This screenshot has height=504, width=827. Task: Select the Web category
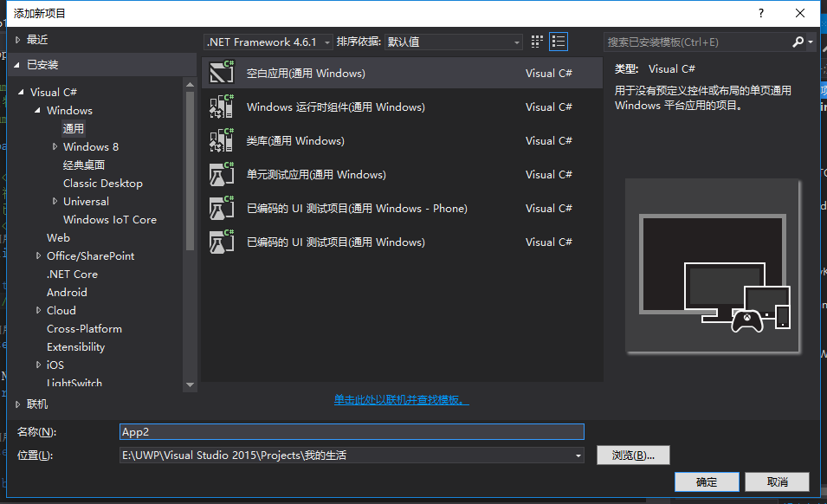58,238
